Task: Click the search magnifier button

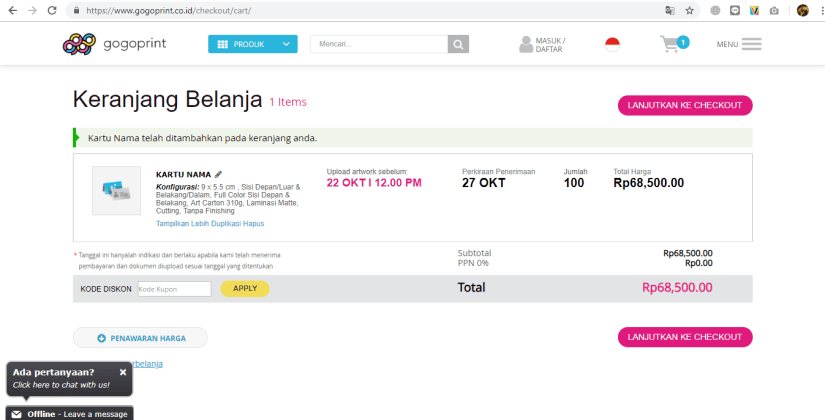Action: click(x=458, y=44)
